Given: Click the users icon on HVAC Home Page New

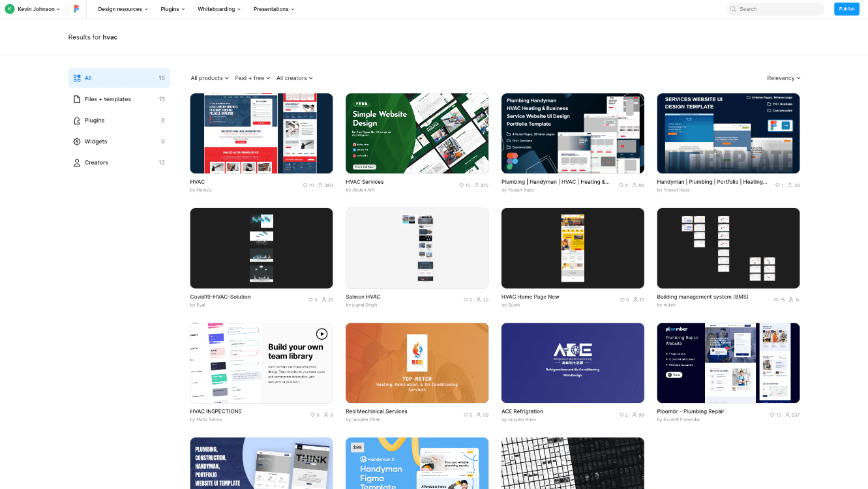Looking at the screenshot, I should [635, 301].
